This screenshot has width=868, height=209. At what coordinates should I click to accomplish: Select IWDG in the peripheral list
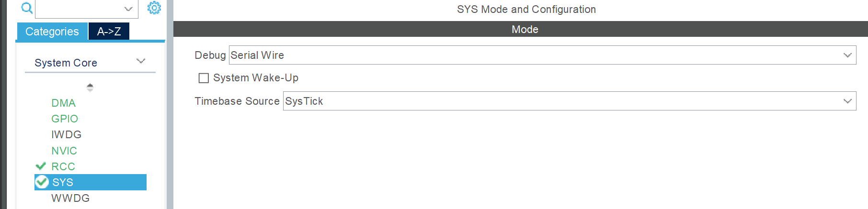click(66, 134)
